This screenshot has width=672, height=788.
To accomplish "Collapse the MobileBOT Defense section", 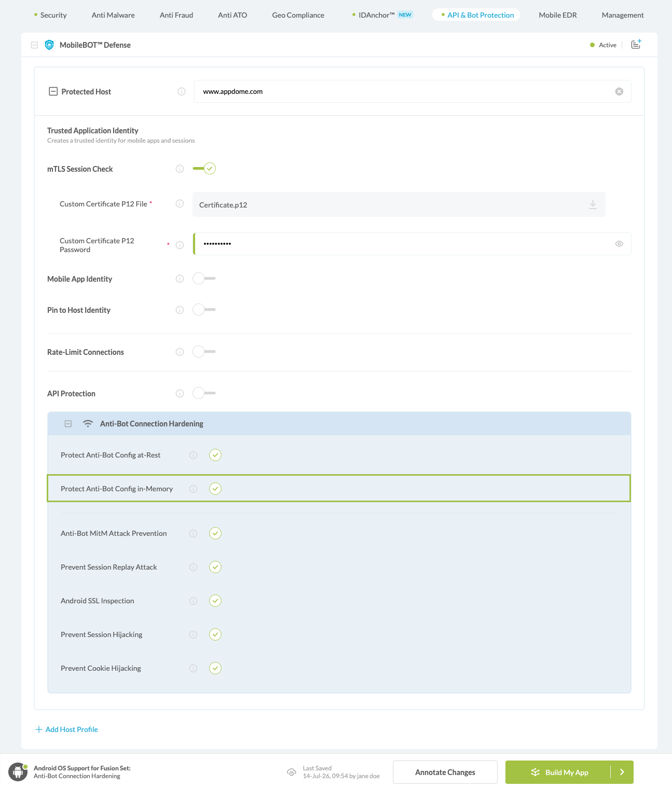I will tap(34, 45).
